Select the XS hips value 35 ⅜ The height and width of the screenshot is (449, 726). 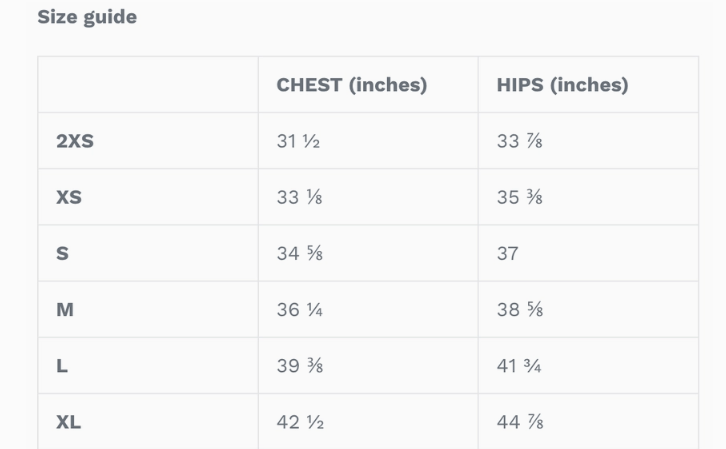(x=520, y=197)
